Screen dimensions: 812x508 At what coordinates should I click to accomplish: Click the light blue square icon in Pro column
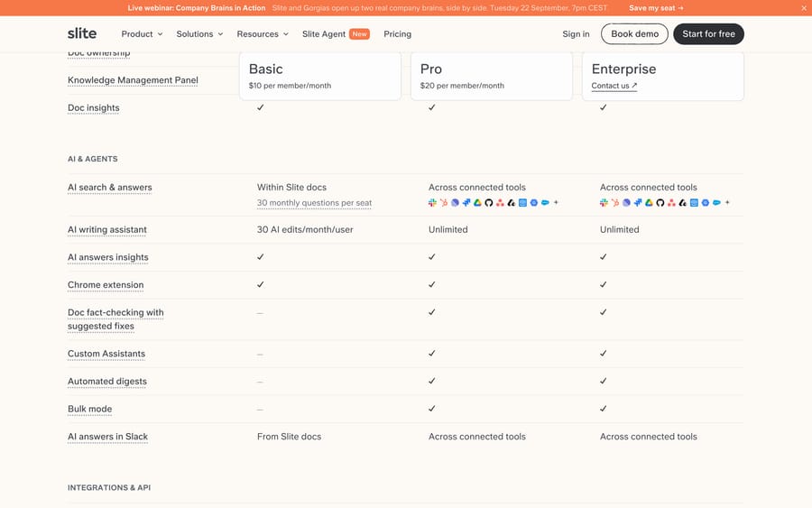(522, 202)
